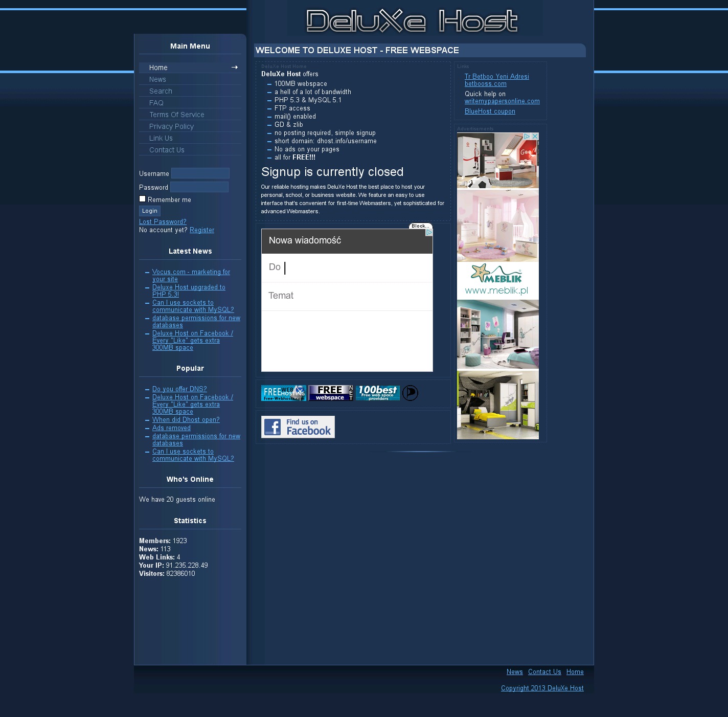Close the Meblik sidebar ad with the X icon
The image size is (728, 717).
coord(535,137)
